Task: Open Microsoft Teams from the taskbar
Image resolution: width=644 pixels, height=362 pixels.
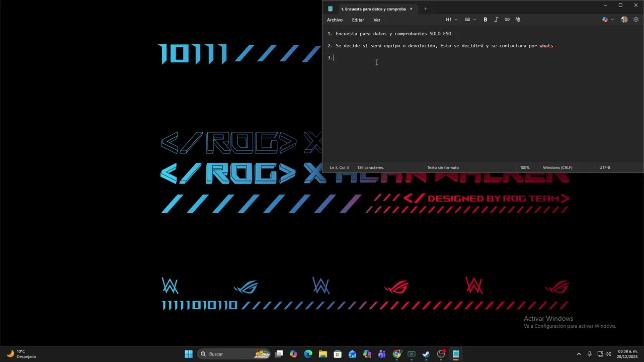Action: coord(382,354)
